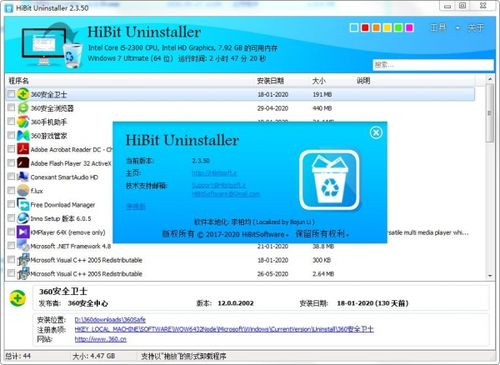Check the 360安全浏览器 checkbox
Image resolution: width=500 pixels, height=365 pixels.
pyautogui.click(x=11, y=108)
